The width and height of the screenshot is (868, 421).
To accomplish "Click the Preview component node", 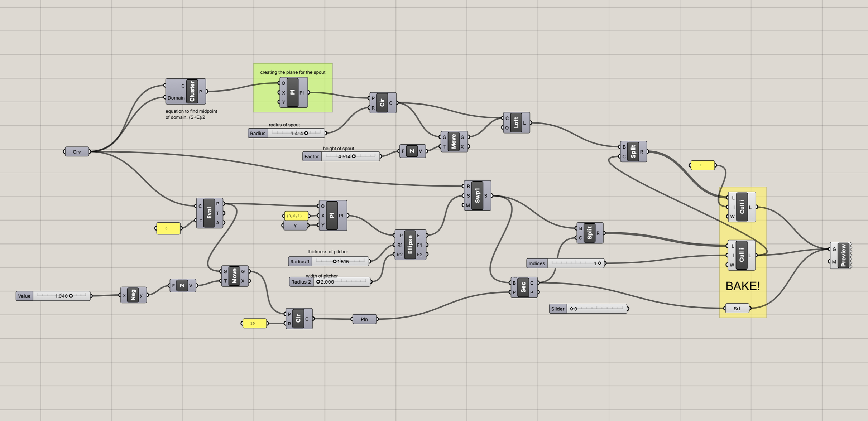I will coord(843,255).
